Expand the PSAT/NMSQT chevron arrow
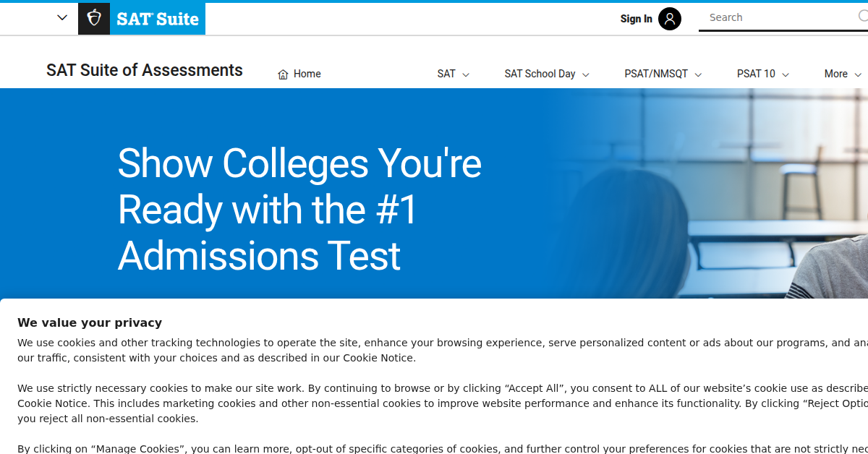This screenshot has width=868, height=454. pyautogui.click(x=698, y=74)
